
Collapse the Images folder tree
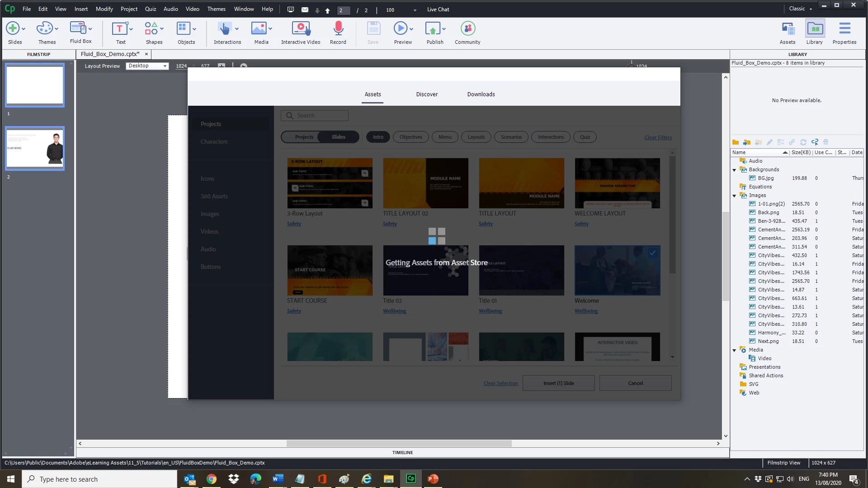[734, 196]
